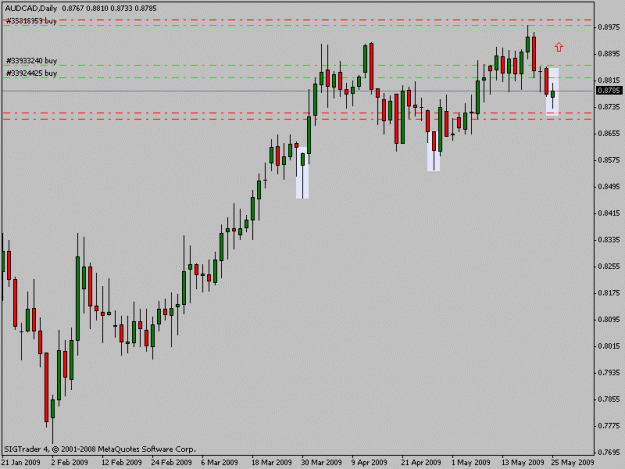
Task: Click the 0.7855 price axis label
Action: coord(609,399)
